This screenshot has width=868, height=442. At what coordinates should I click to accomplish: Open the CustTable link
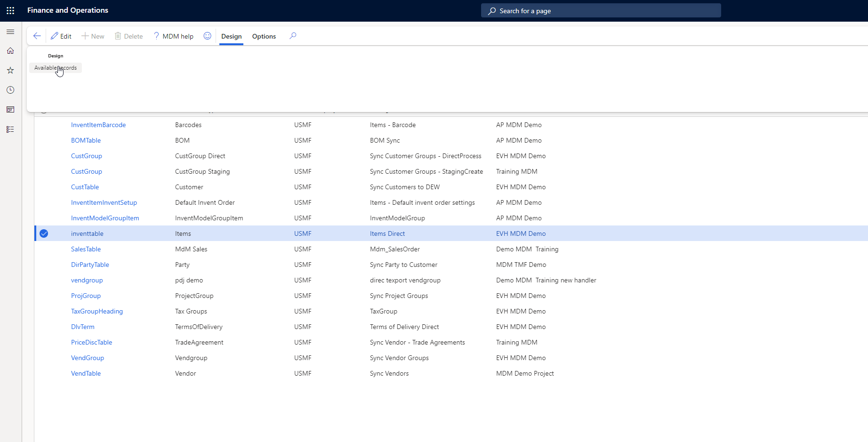(85, 187)
